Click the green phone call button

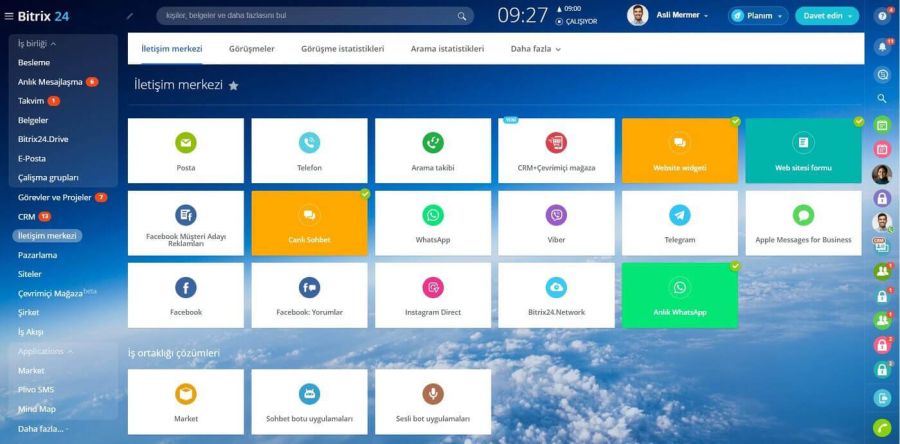point(882,428)
